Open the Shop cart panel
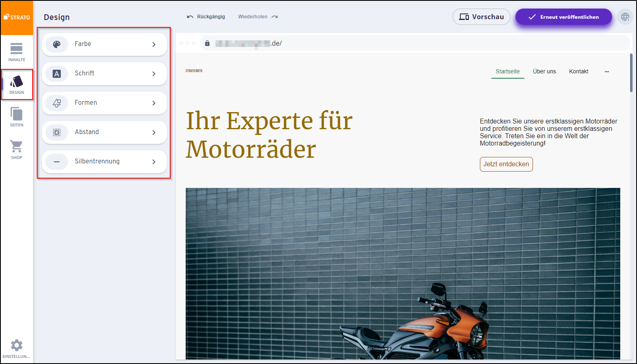The image size is (637, 364). click(x=16, y=149)
